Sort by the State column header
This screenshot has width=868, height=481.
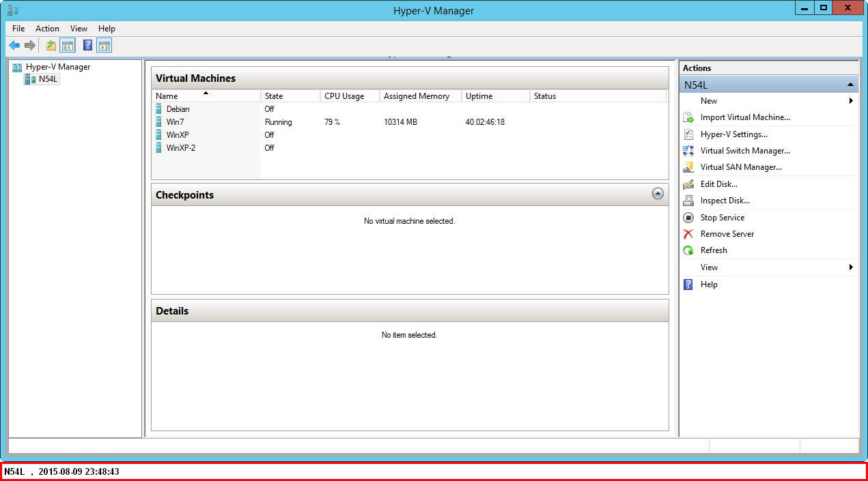[x=290, y=96]
